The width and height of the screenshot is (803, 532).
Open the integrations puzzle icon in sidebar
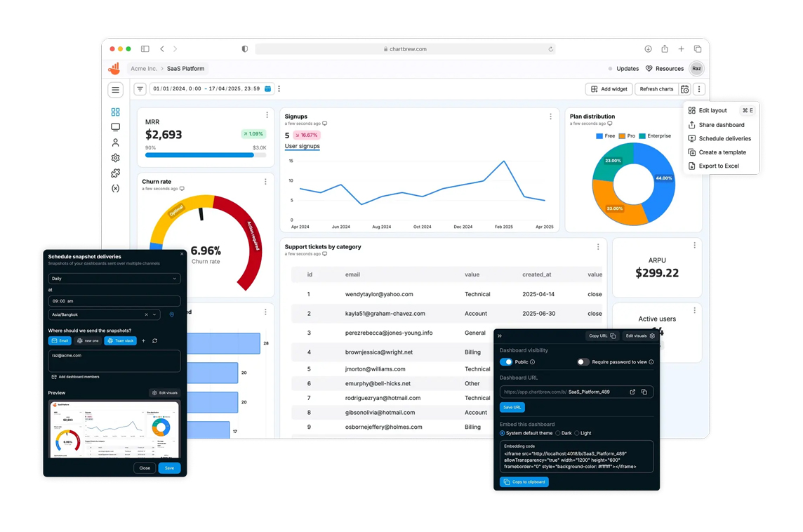115,173
